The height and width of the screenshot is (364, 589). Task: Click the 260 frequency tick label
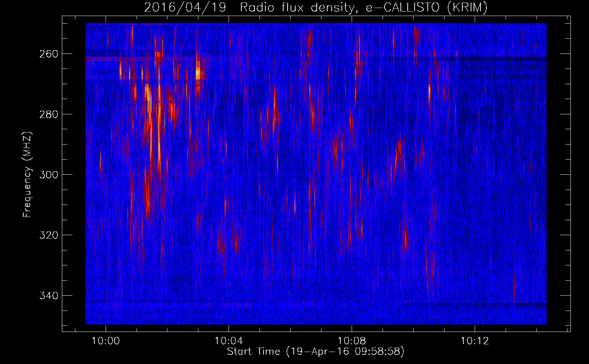click(x=48, y=54)
